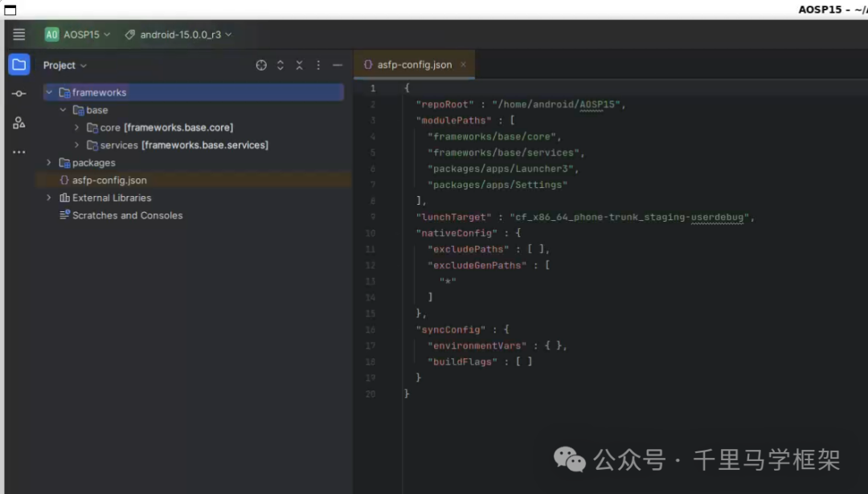This screenshot has height=494, width=868.
Task: Click the AO project badge icon
Action: [x=51, y=35]
